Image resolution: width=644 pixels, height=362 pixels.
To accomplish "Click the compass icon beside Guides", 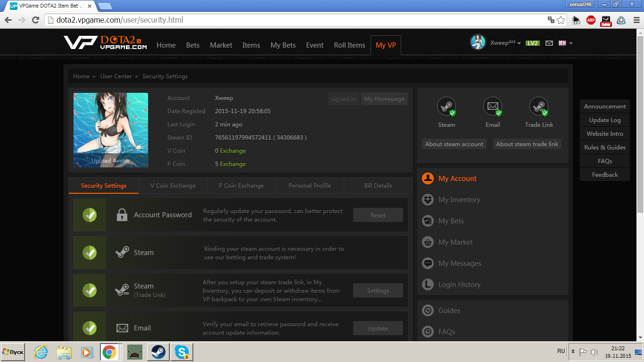I will (x=428, y=311).
